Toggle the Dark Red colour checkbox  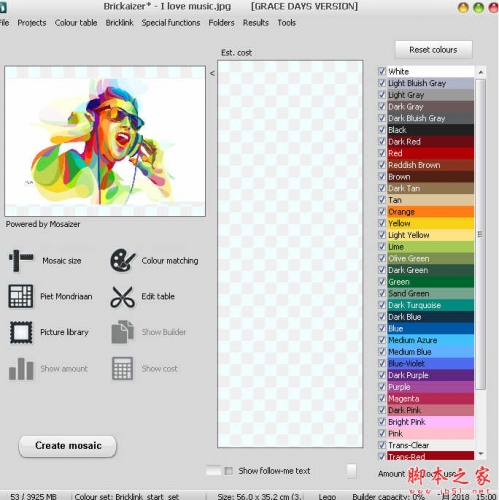(x=382, y=141)
